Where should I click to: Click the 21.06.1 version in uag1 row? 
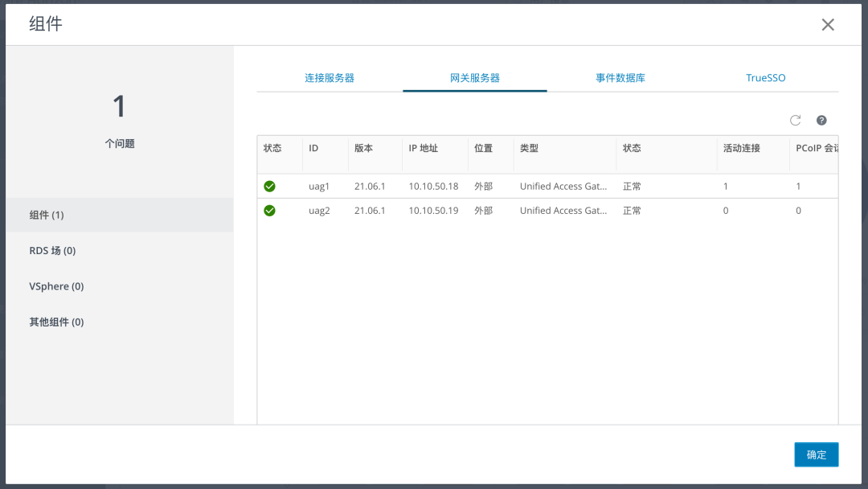click(x=370, y=186)
